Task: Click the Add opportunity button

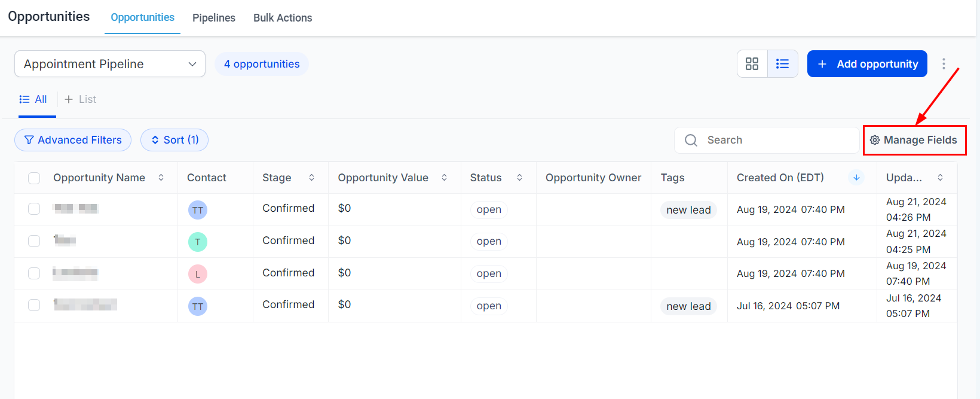Action: pos(867,64)
